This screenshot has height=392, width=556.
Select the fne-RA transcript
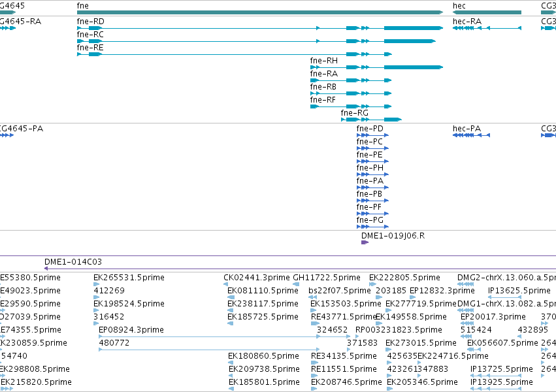point(351,80)
